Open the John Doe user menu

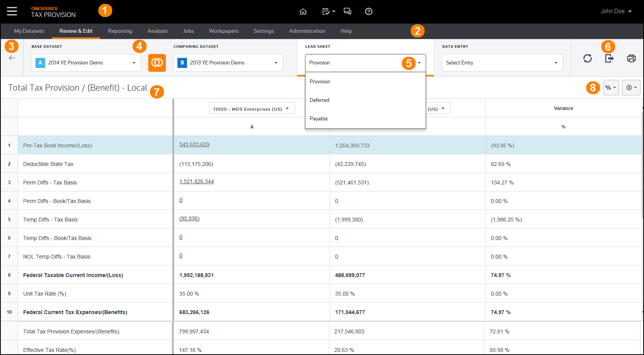point(616,11)
